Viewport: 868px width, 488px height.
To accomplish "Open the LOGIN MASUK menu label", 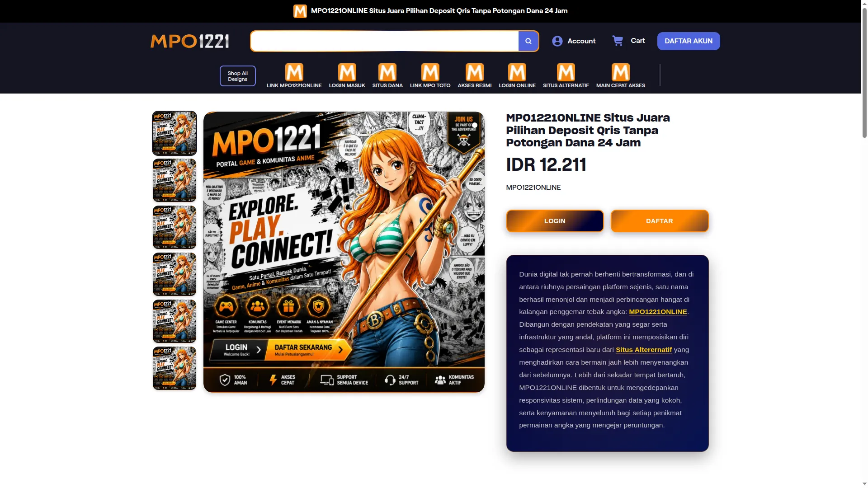I will coord(347,85).
